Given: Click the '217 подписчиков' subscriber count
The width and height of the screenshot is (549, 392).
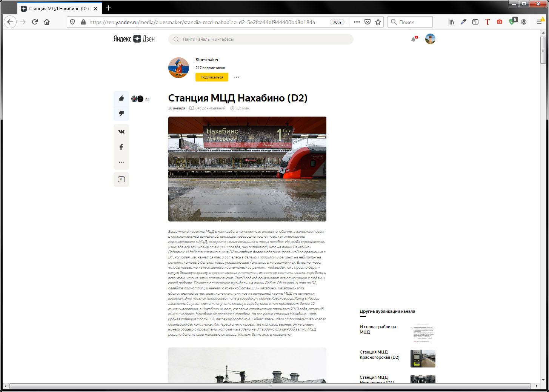Looking at the screenshot, I should pyautogui.click(x=210, y=68).
